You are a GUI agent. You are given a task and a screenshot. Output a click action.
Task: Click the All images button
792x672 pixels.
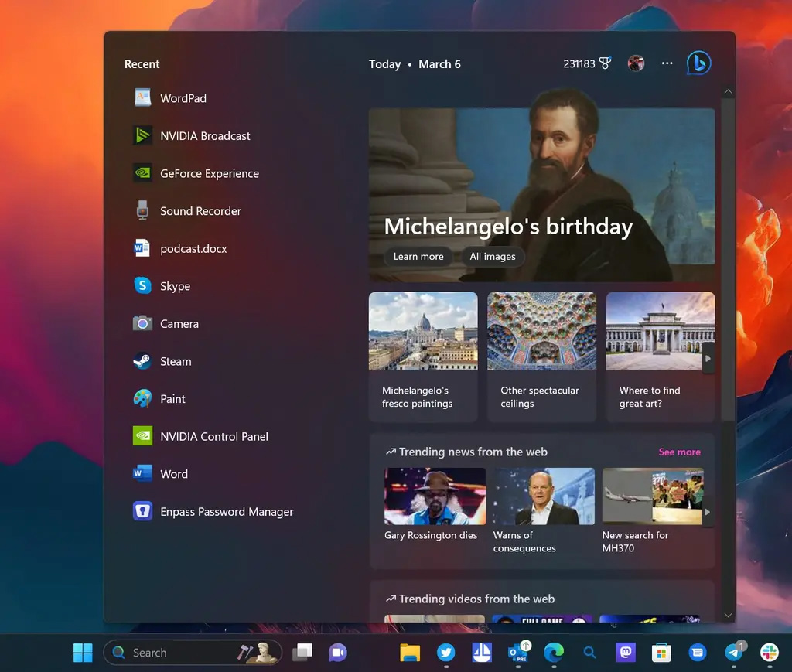(493, 257)
